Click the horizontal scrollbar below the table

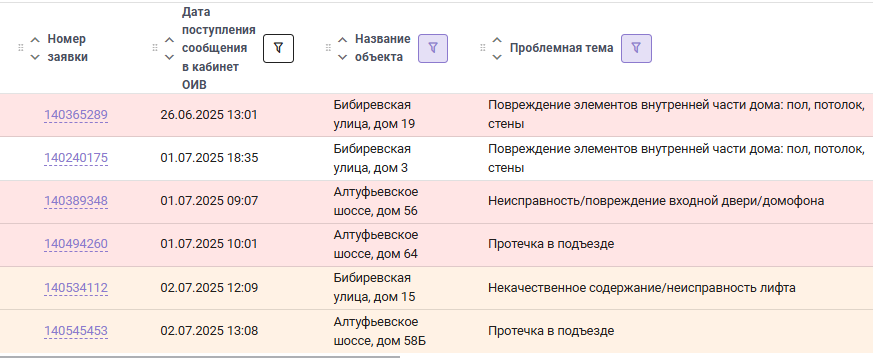(200, 356)
